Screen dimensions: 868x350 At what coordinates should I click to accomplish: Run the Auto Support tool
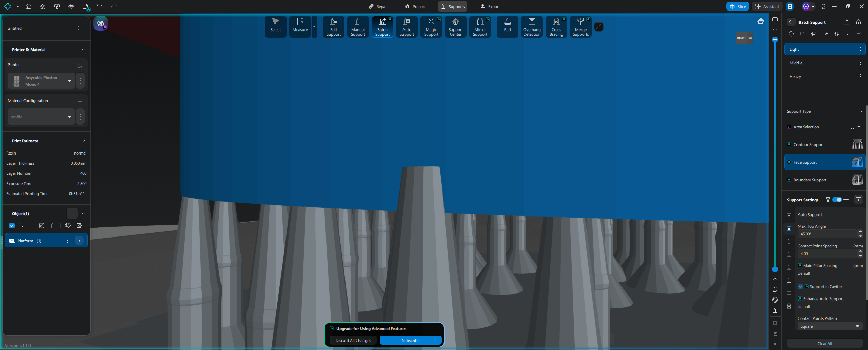[x=407, y=27]
